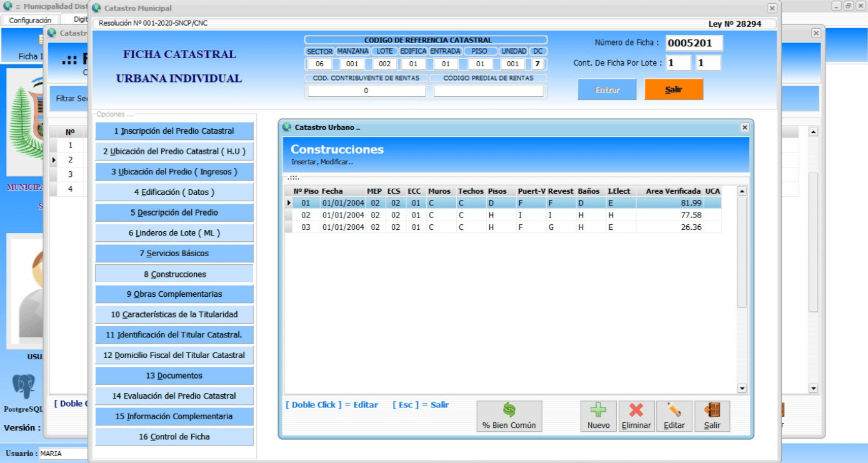Click the green plus Nuevo icon
The width and height of the screenshot is (868, 463).
[598, 411]
